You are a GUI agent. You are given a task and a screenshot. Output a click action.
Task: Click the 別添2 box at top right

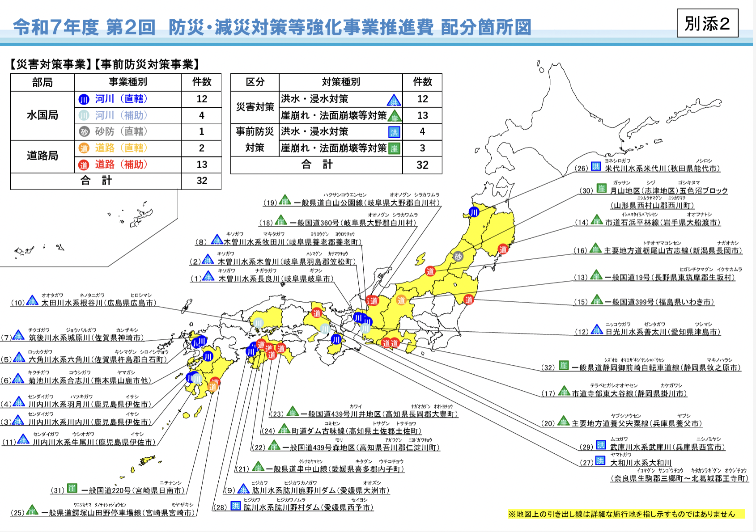(x=707, y=23)
